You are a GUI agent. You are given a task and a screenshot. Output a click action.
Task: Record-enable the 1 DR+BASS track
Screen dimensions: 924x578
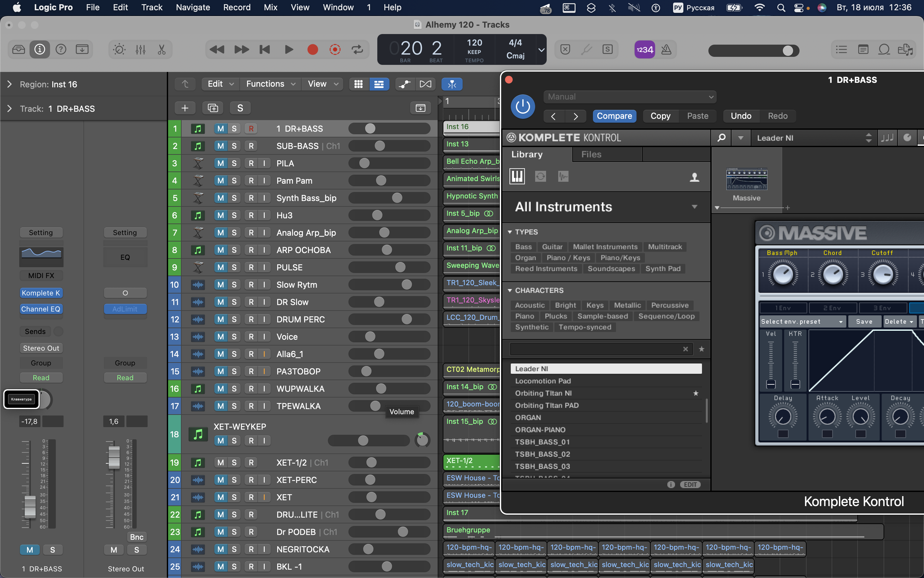(251, 129)
